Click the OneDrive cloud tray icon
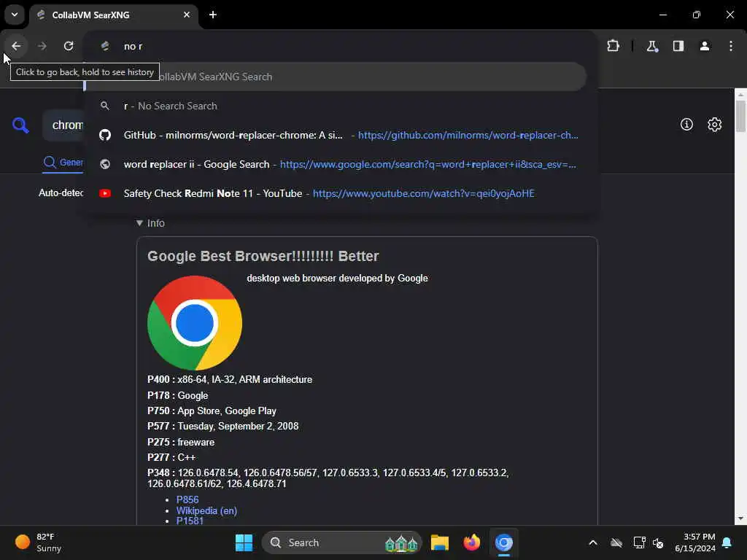The height and width of the screenshot is (560, 747). [616, 542]
